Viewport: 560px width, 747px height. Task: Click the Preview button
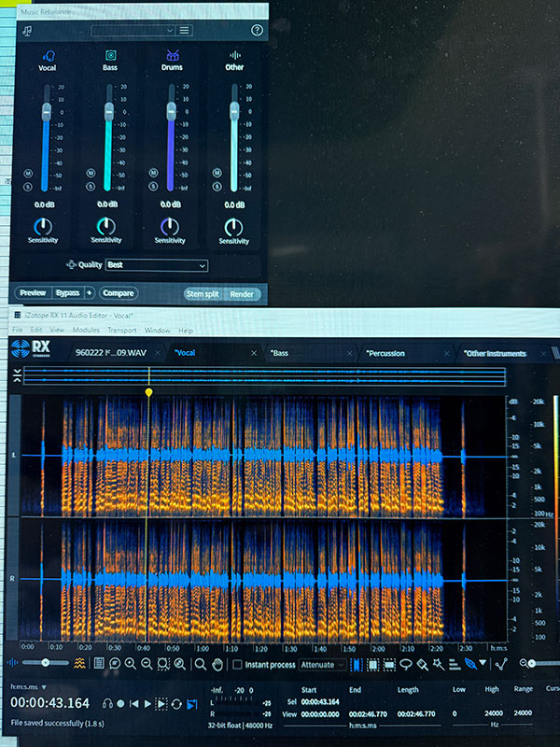33,293
